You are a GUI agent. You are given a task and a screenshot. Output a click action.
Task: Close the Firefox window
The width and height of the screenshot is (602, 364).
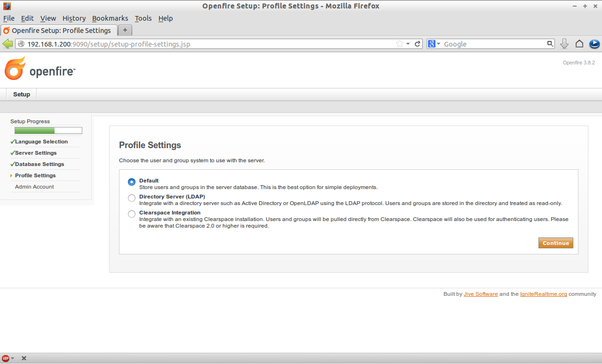pyautogui.click(x=594, y=6)
